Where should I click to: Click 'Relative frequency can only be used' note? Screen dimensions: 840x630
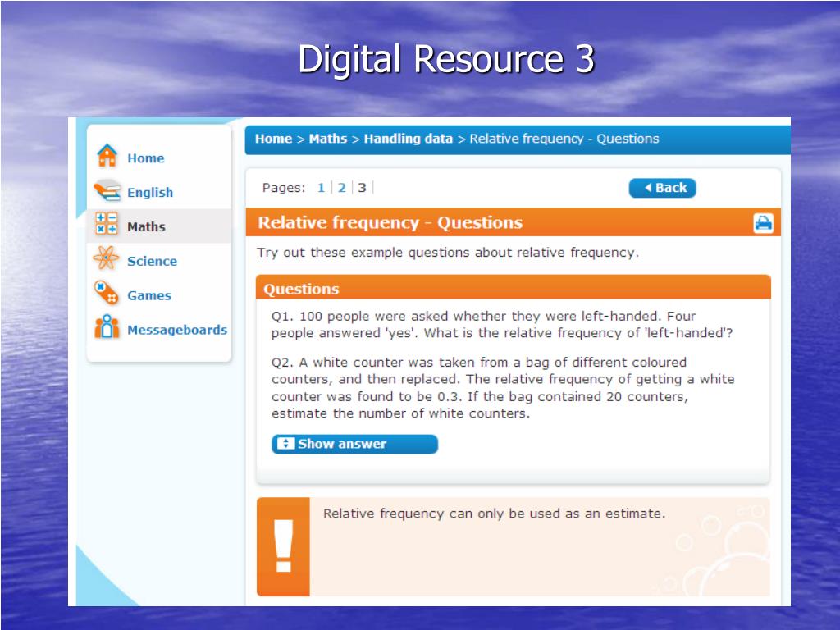coord(494,514)
